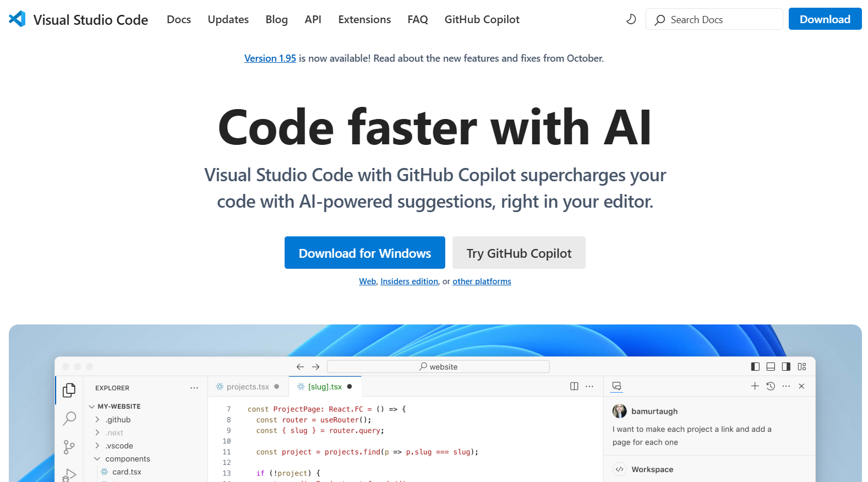The image size is (868, 482).
Task: Click the Workspace label in chat
Action: [652, 469]
